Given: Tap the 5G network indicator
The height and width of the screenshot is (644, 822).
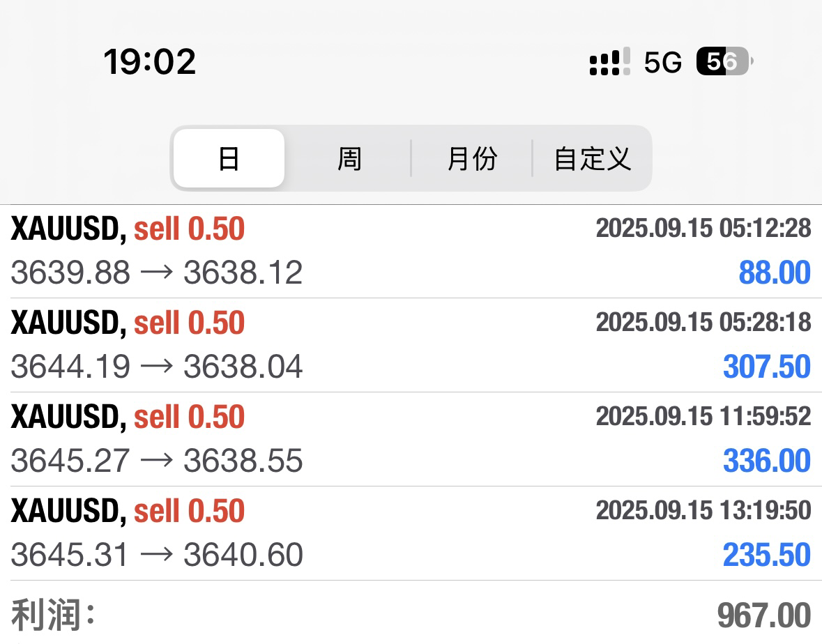Looking at the screenshot, I should [x=662, y=62].
